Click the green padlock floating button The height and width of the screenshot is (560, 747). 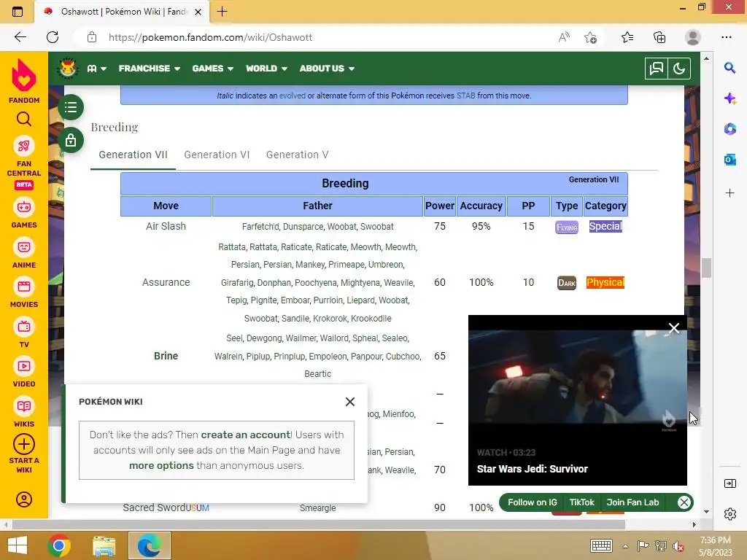[x=71, y=140]
